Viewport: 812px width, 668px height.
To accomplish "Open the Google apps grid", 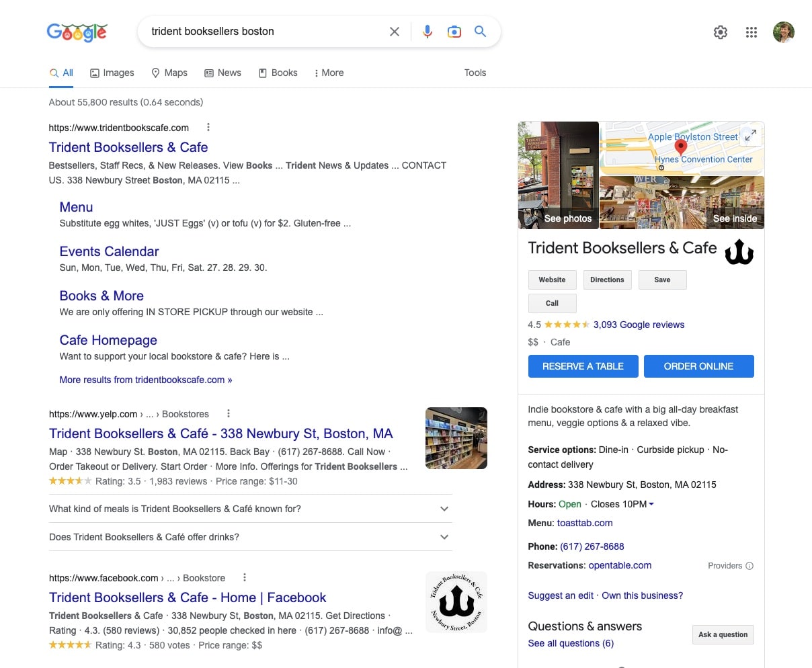I will click(x=752, y=32).
